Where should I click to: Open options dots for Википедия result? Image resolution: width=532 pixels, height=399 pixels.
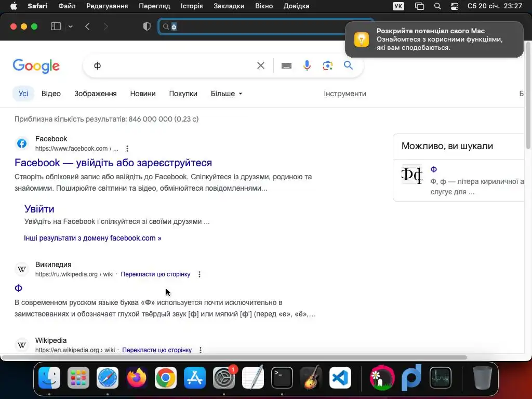click(x=199, y=274)
